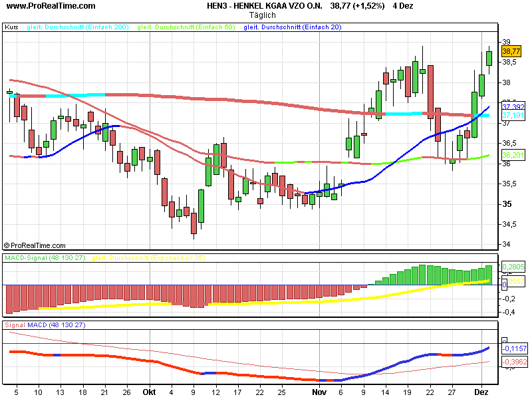Viewport: 532px width, 399px height.
Task: Click the 38,5 price axis label
Action: pos(509,62)
